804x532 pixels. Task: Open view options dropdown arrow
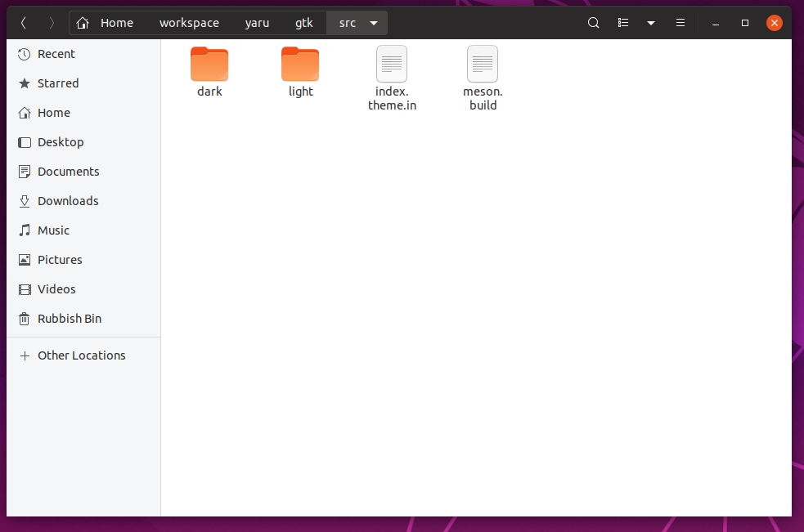(651, 23)
